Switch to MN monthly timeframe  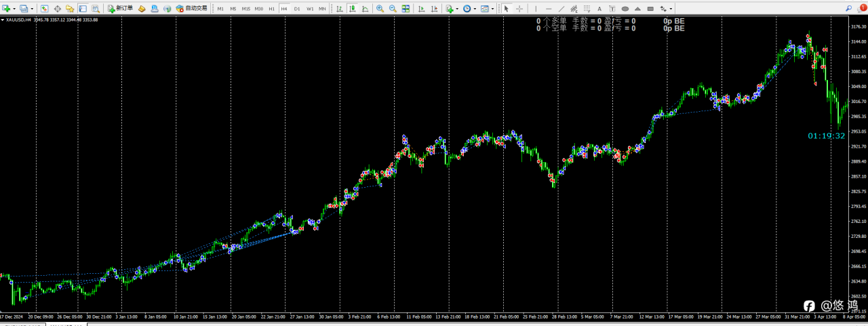(x=322, y=9)
